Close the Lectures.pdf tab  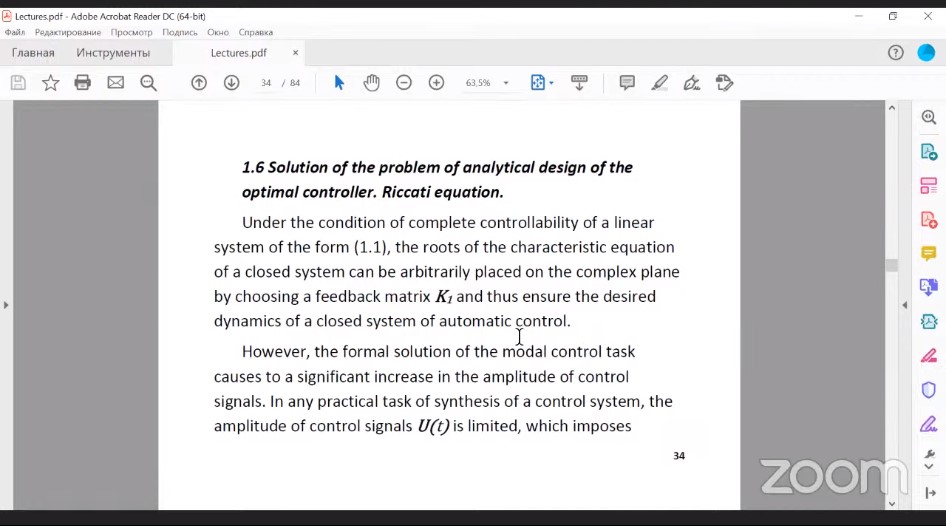coord(296,53)
